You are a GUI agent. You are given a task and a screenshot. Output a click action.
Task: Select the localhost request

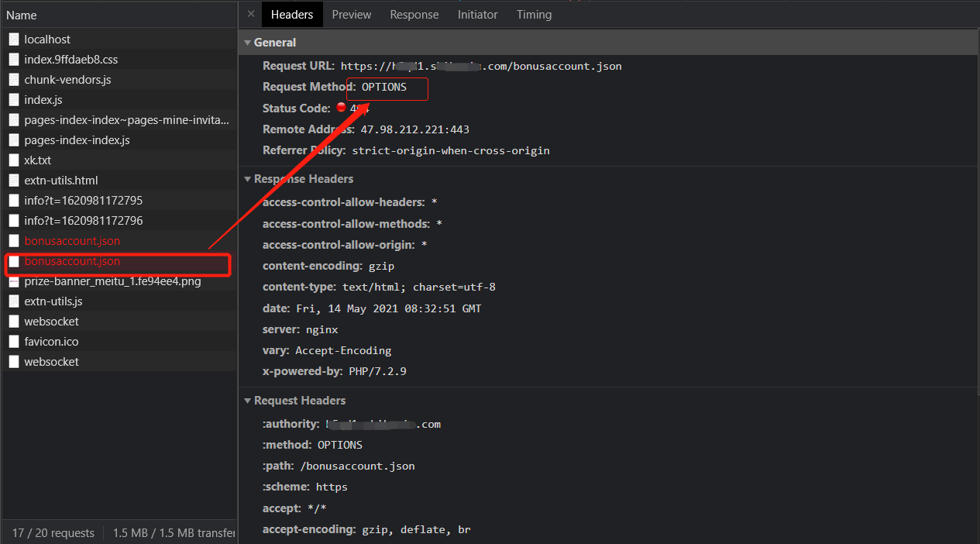[x=119, y=40]
